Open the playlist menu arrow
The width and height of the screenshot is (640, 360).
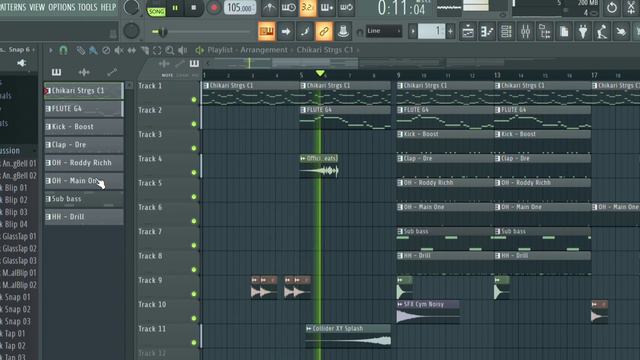click(x=51, y=51)
